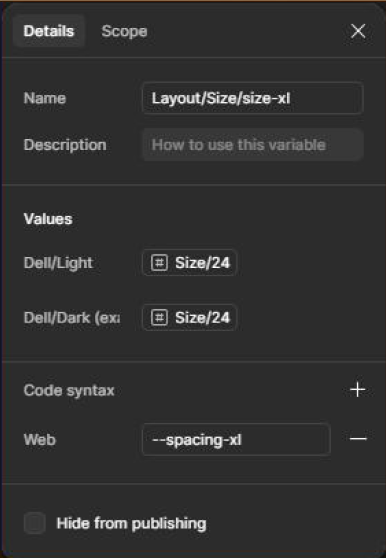The height and width of the screenshot is (558, 386).
Task: Open the Dell/Light Size/24 value chip
Action: click(190, 263)
